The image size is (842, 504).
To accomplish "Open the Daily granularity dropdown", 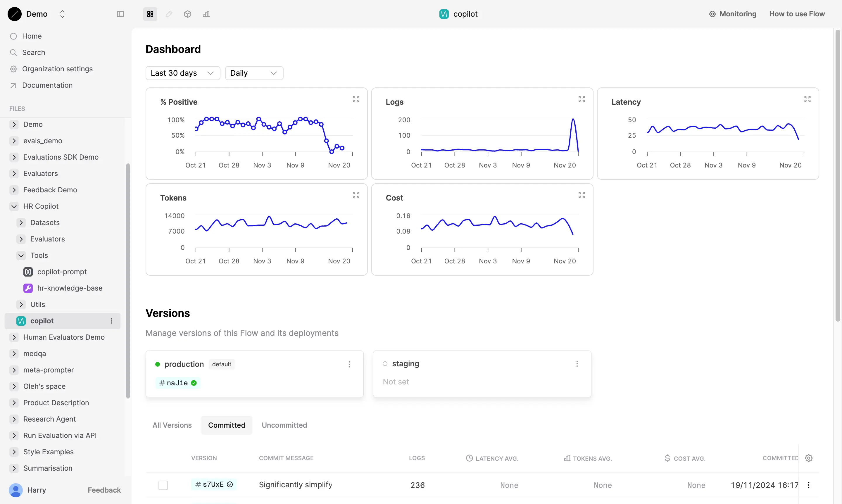I will pyautogui.click(x=254, y=73).
